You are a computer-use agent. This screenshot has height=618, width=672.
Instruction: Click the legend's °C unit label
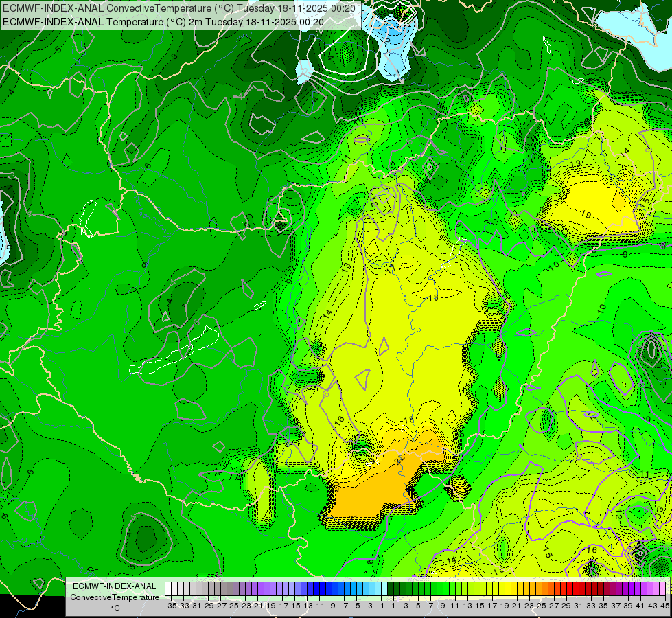115,608
